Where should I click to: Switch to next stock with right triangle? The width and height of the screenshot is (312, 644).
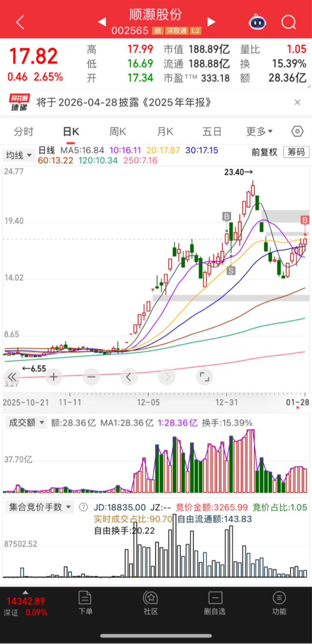coord(211,22)
